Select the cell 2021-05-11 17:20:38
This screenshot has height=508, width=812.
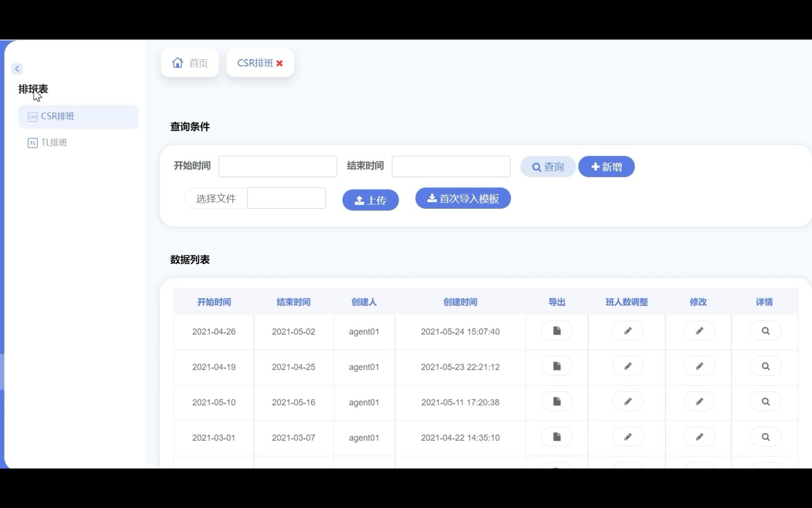point(461,402)
